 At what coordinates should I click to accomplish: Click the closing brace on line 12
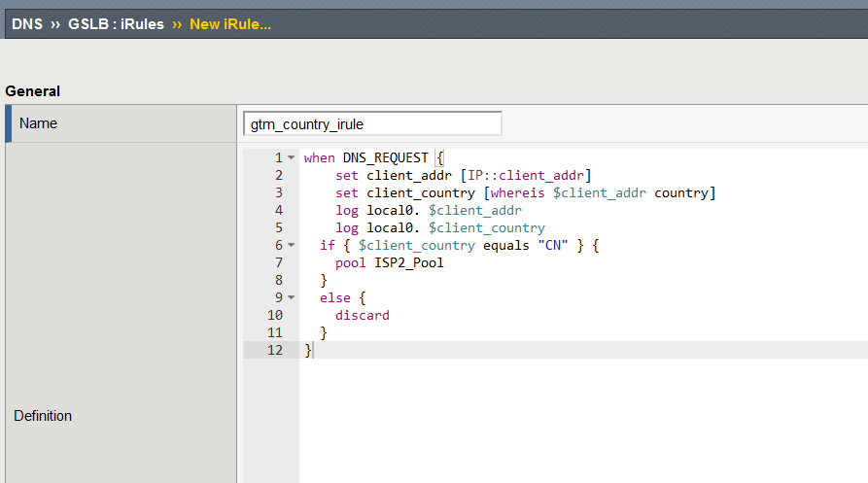pyautogui.click(x=308, y=350)
